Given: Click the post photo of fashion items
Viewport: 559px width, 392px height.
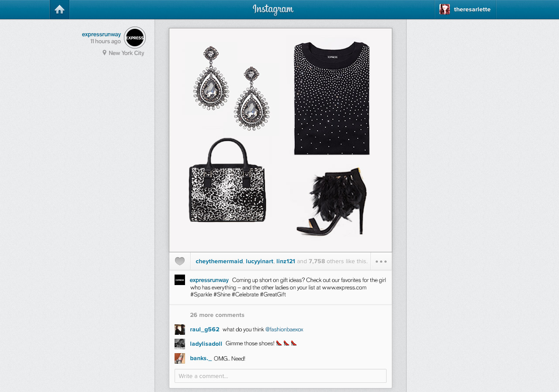Looking at the screenshot, I should tap(281, 140).
